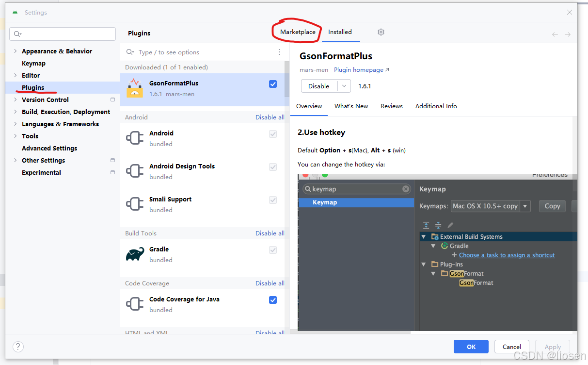Click the Code Coverage for Java icon
Screen dimensions: 588x365
(x=135, y=304)
